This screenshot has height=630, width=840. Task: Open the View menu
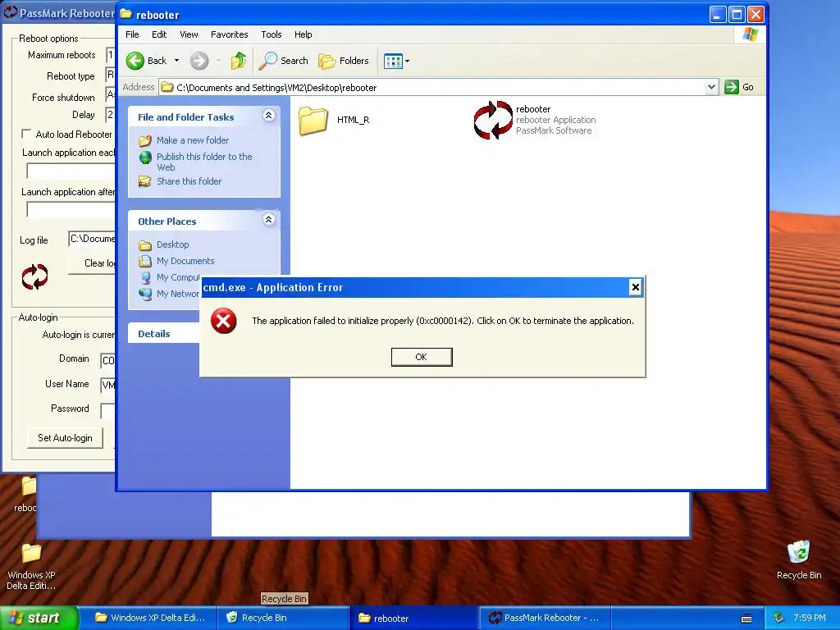pos(189,34)
